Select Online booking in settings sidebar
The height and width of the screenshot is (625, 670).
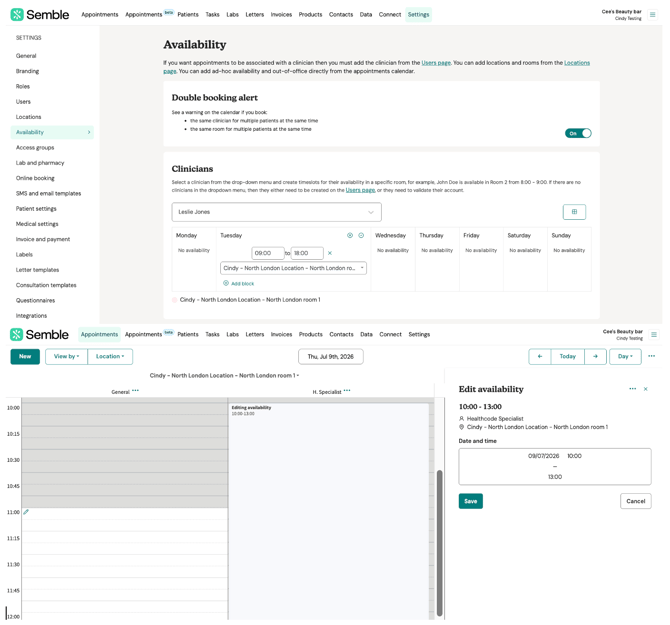click(x=35, y=178)
